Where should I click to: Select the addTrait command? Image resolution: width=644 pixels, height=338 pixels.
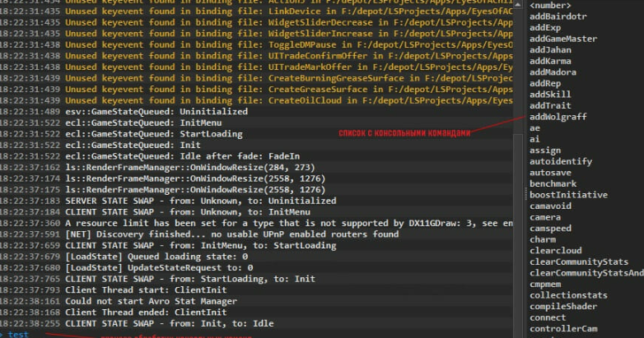click(550, 105)
